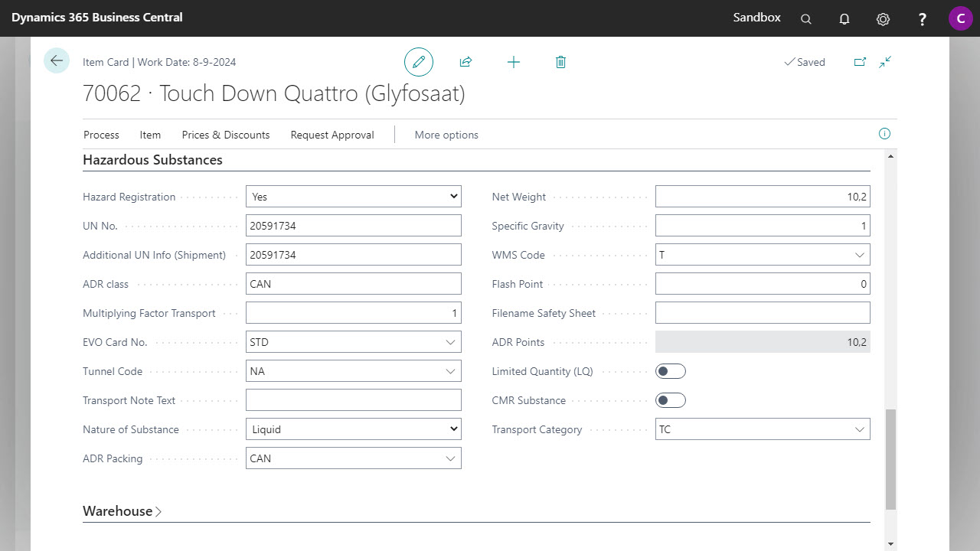
Task: Open the card in a new window
Action: (860, 62)
